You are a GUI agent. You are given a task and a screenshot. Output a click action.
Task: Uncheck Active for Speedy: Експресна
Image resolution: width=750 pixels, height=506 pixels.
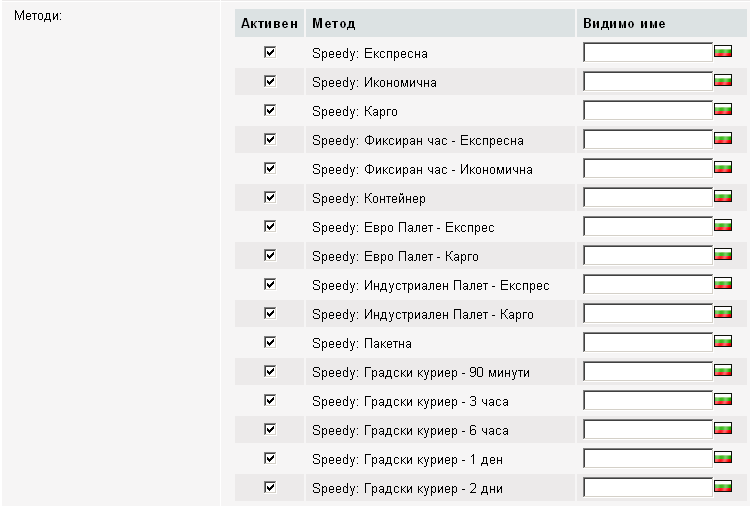pos(270,52)
